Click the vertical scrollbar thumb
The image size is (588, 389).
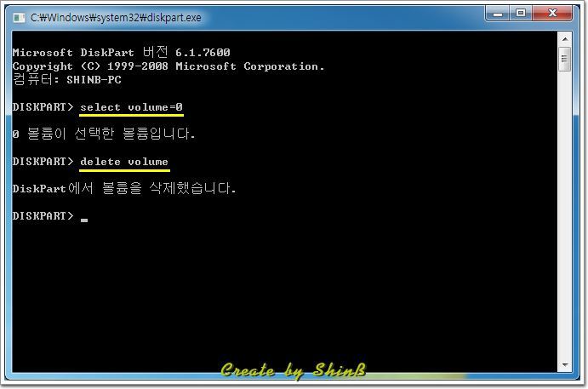tap(565, 59)
